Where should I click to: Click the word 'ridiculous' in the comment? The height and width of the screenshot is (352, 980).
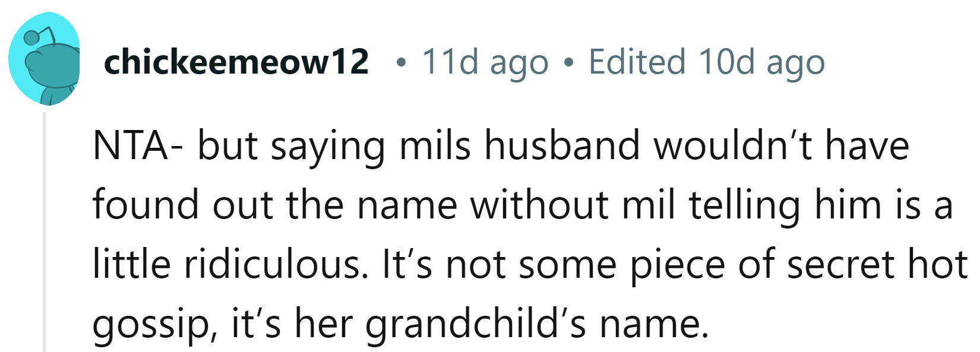(x=273, y=265)
